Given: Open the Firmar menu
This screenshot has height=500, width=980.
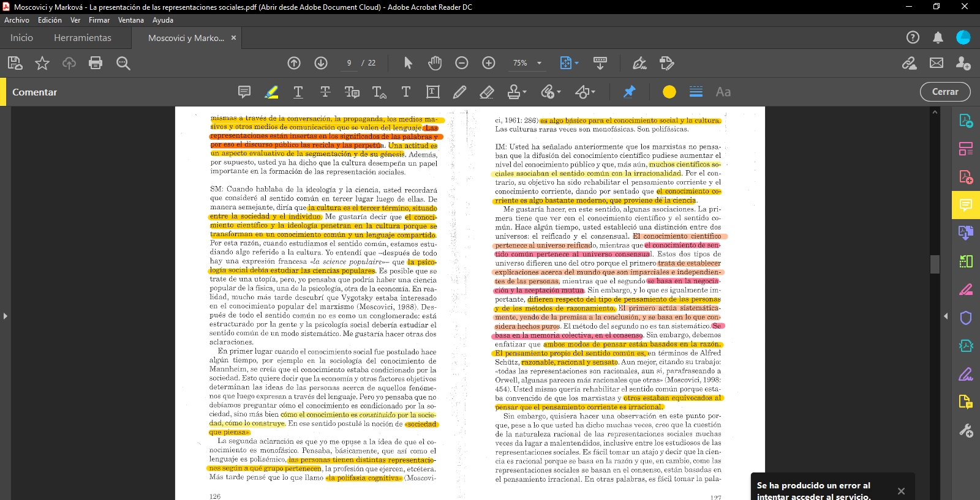Looking at the screenshot, I should tap(99, 20).
